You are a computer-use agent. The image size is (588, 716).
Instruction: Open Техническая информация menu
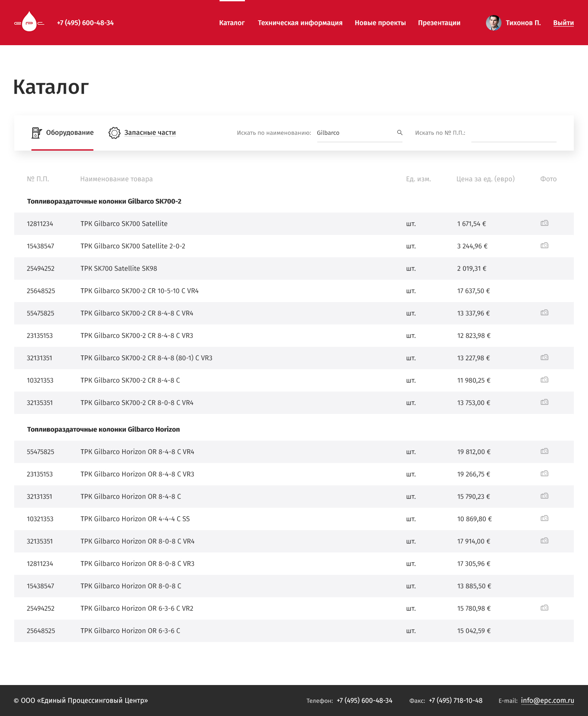click(300, 23)
